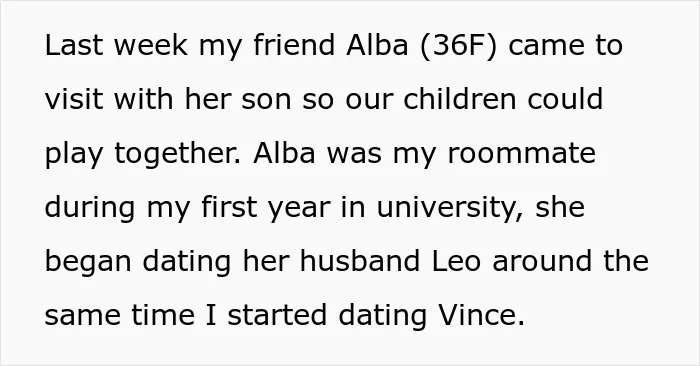The image size is (700, 366).
Task: Click the name "Alba" in first line
Action: pyautogui.click(x=377, y=45)
